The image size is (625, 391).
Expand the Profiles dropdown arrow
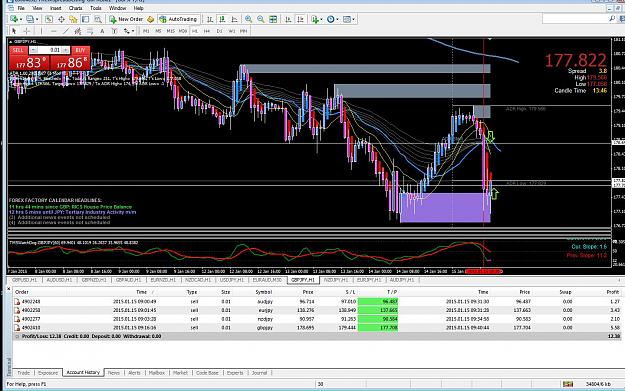(x=37, y=19)
